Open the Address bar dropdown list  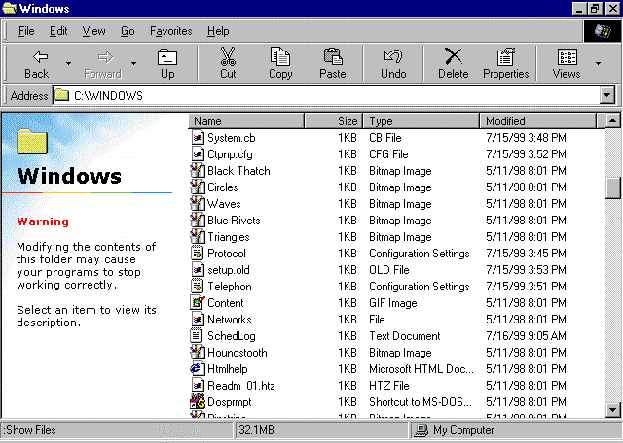pyautogui.click(x=606, y=96)
